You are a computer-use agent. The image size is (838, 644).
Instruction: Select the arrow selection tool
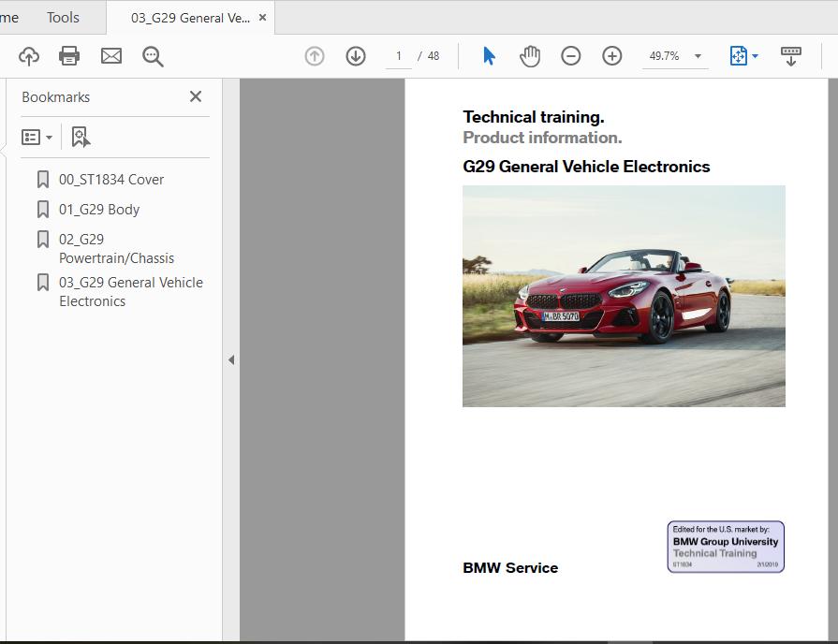tap(489, 56)
